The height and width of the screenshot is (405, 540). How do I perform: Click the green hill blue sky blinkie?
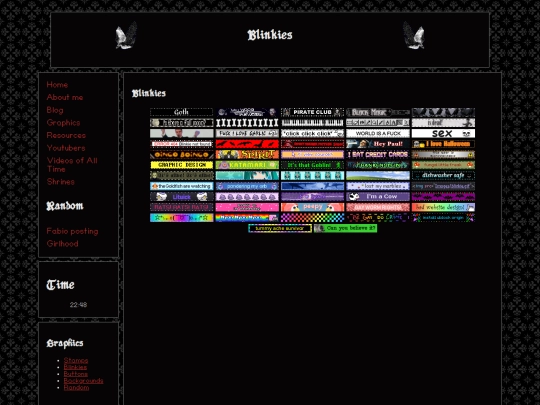[x=378, y=175]
